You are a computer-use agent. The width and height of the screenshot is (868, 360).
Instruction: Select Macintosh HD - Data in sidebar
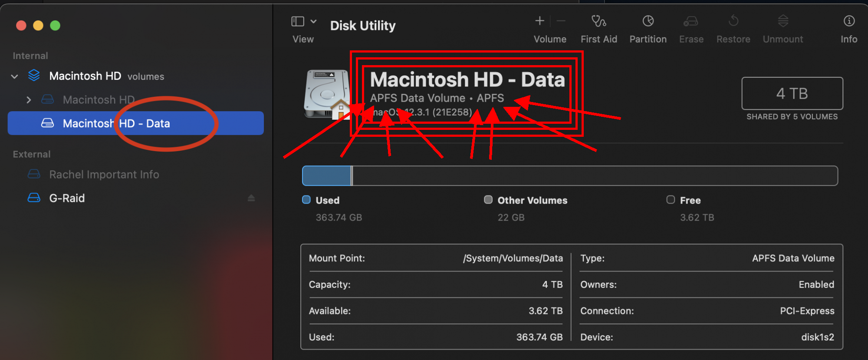point(136,123)
